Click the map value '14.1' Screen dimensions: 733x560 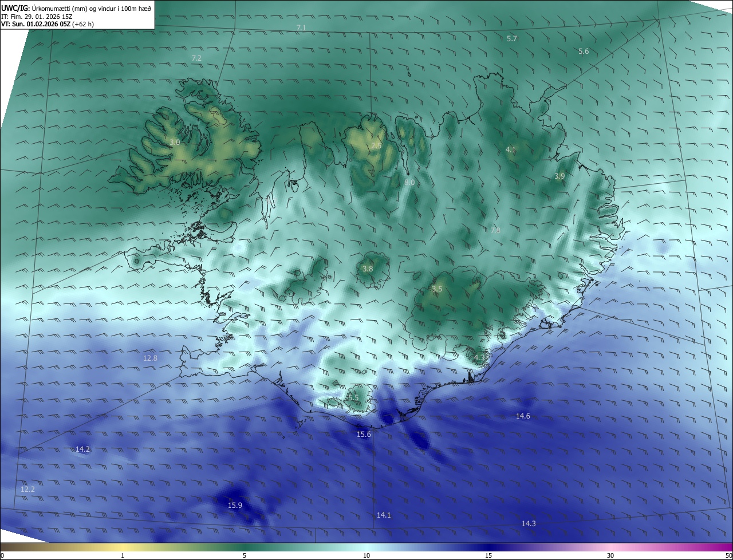(x=384, y=515)
